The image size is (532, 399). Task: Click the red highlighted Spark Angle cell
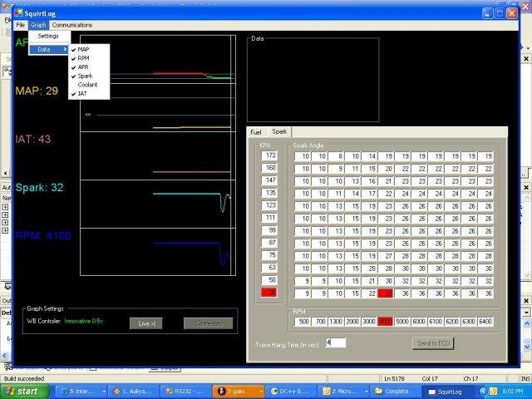(x=386, y=293)
